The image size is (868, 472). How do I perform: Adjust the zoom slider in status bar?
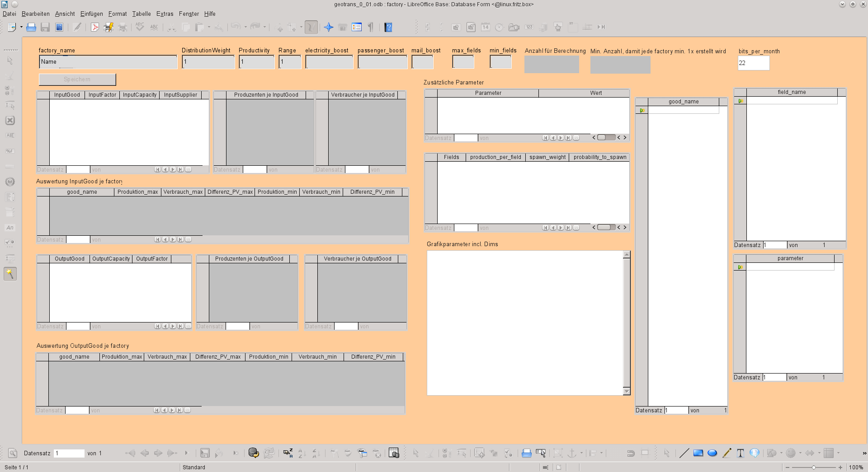coord(813,467)
